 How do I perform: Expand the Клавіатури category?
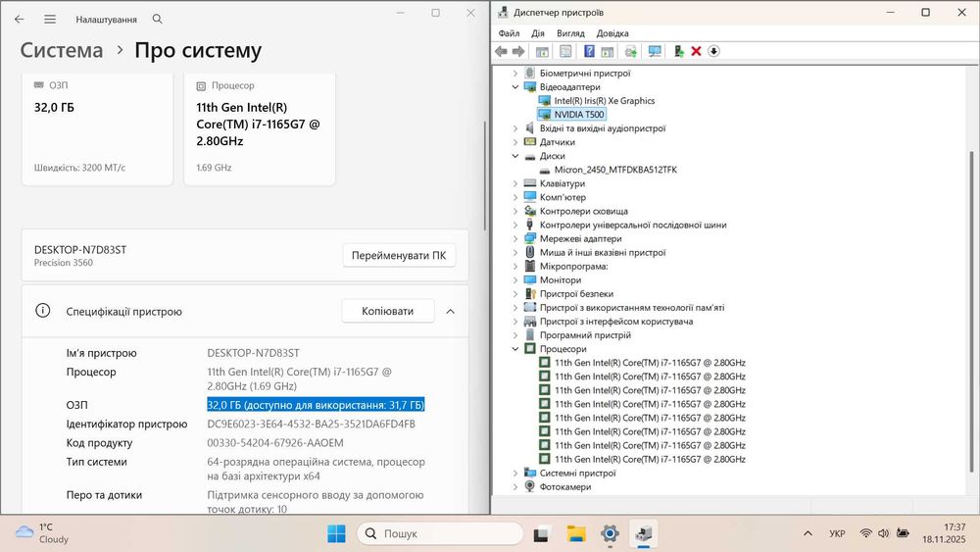515,183
